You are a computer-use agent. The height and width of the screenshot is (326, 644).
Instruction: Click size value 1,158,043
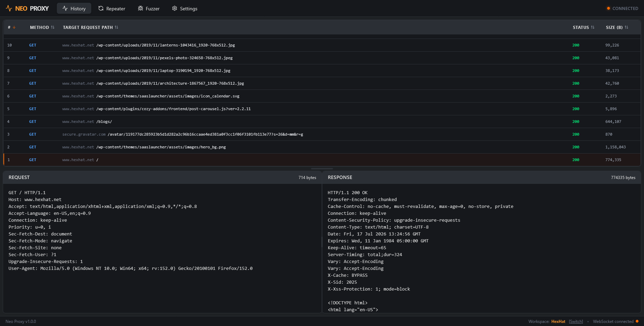(x=615, y=147)
